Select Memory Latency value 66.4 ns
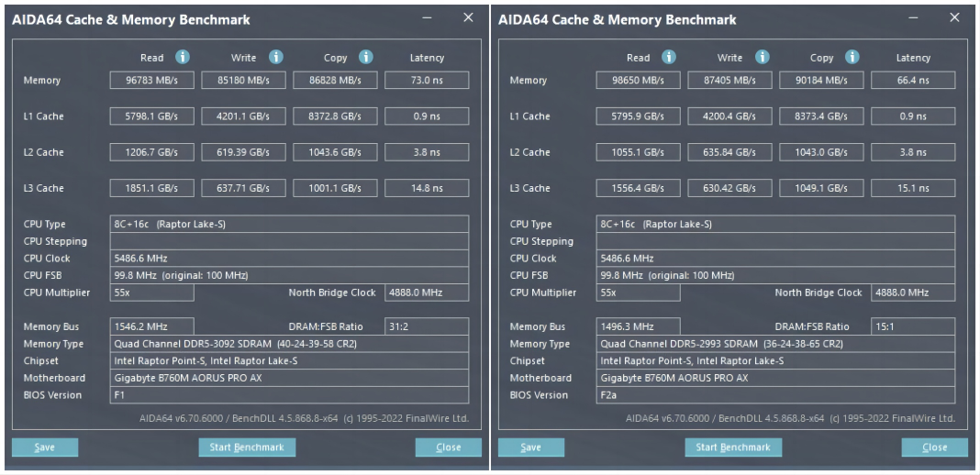The width and height of the screenshot is (980, 475). pos(913,80)
